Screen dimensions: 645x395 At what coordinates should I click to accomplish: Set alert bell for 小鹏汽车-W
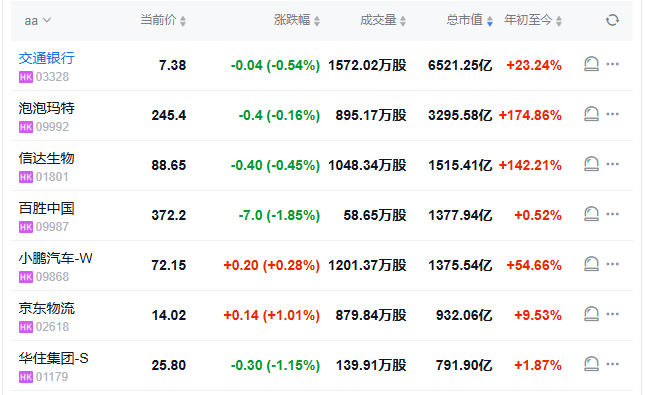coord(591,264)
